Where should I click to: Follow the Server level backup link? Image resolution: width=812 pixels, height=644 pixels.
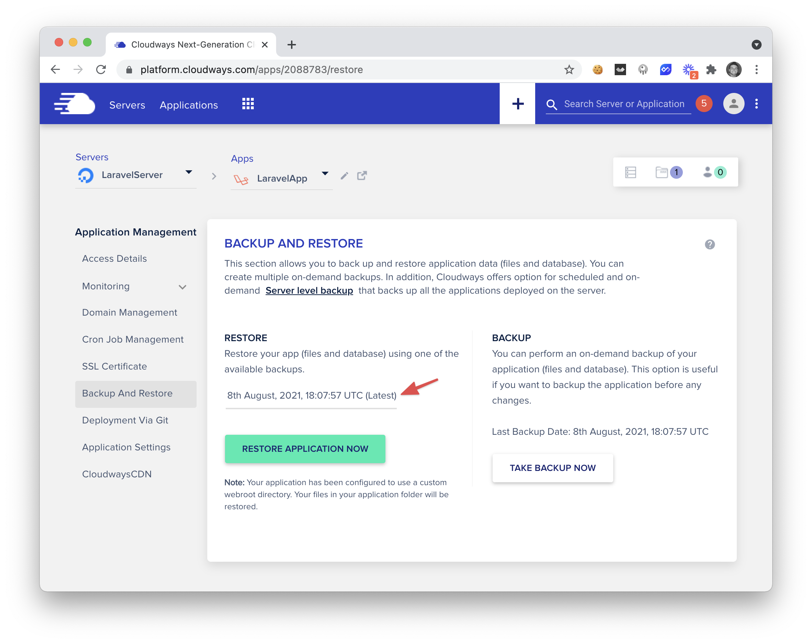coord(309,290)
